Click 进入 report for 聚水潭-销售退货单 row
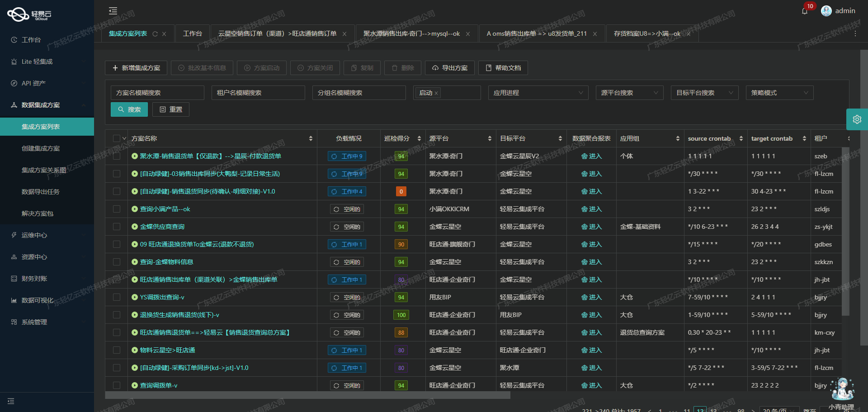This screenshot has height=412, width=868. click(591, 156)
